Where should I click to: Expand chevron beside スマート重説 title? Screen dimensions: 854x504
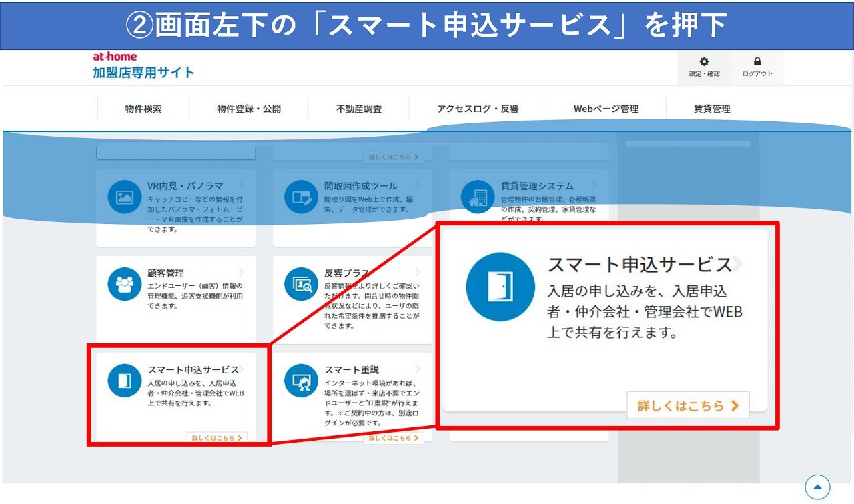coord(418,370)
